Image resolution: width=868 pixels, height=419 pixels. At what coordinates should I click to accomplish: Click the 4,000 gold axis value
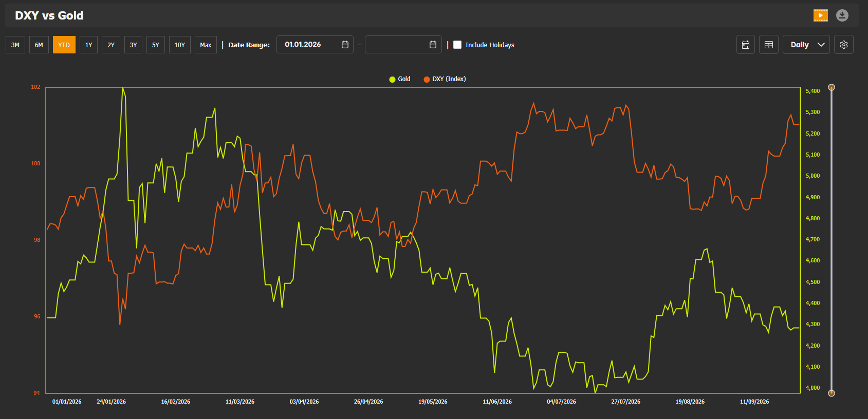click(813, 388)
